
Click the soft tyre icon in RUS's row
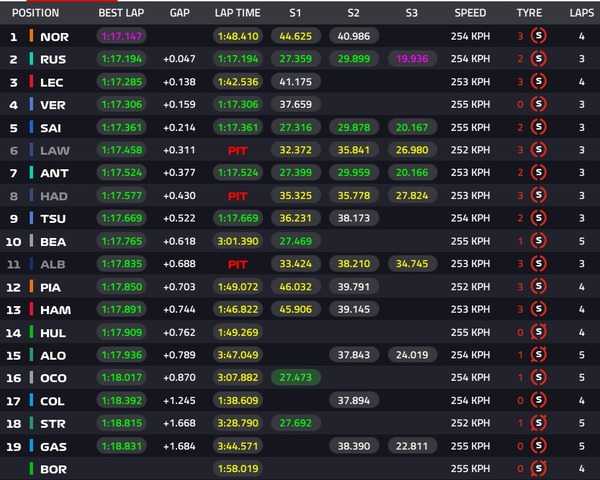click(538, 59)
